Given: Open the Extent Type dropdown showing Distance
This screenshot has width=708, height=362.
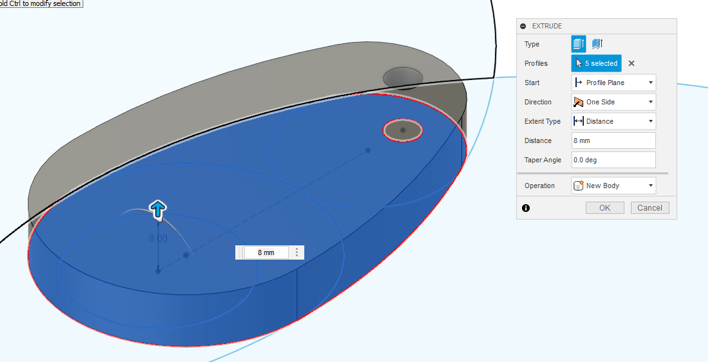Looking at the screenshot, I should coord(614,121).
